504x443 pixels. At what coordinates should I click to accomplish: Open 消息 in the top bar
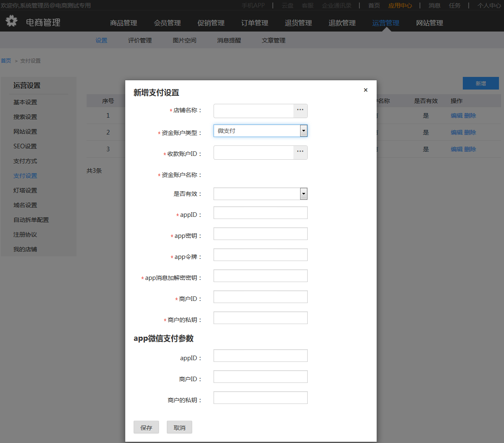tap(434, 5)
